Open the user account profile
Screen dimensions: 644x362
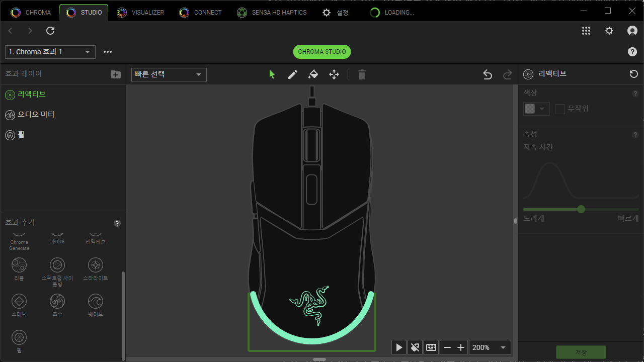pyautogui.click(x=632, y=31)
